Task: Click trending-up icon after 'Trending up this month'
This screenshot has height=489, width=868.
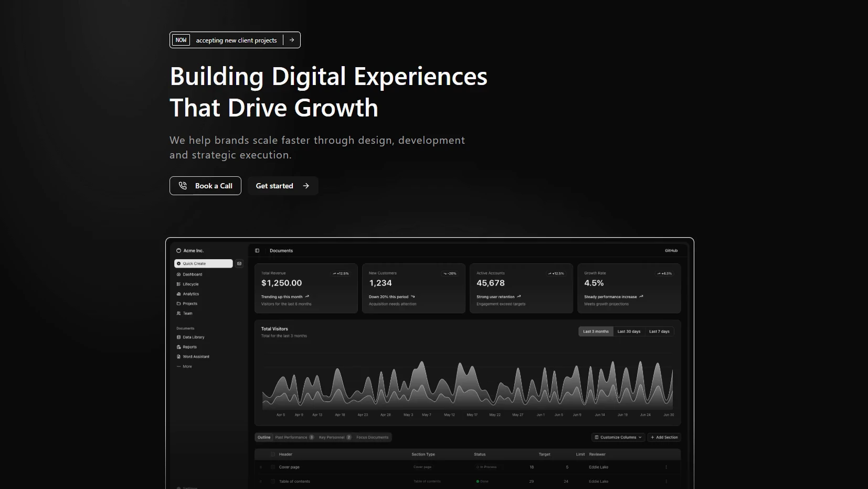Action: tap(307, 296)
